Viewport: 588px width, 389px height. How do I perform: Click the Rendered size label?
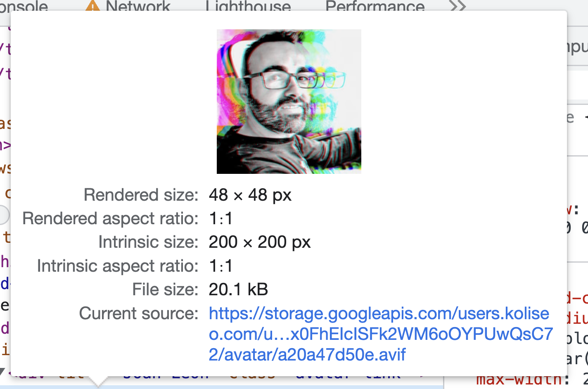click(x=141, y=195)
